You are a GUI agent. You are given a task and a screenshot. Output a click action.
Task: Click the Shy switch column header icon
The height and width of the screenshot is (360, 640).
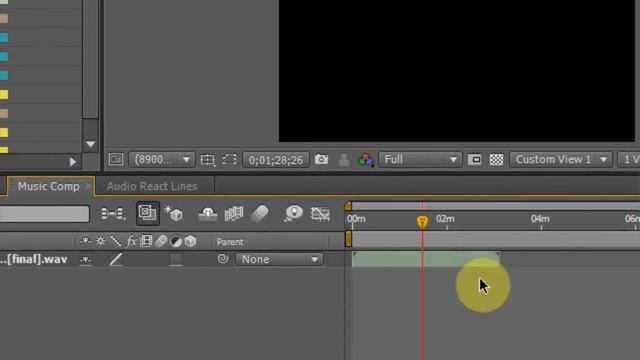tap(85, 241)
